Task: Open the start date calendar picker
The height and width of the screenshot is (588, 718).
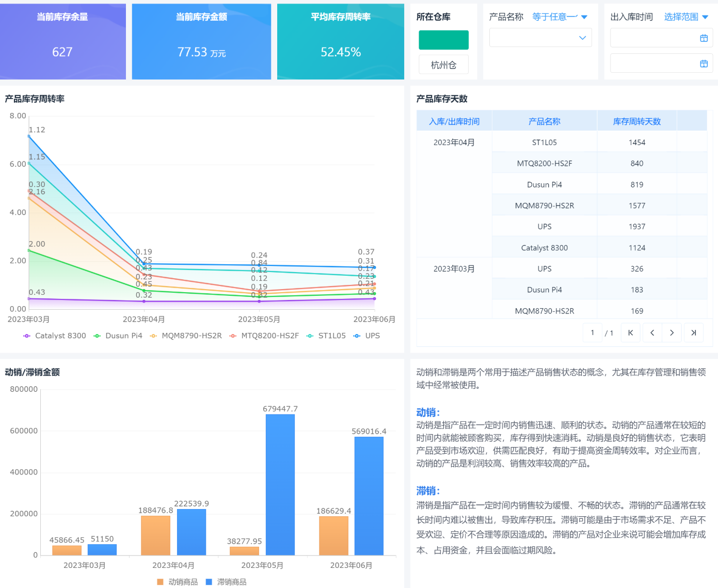Action: pyautogui.click(x=704, y=37)
